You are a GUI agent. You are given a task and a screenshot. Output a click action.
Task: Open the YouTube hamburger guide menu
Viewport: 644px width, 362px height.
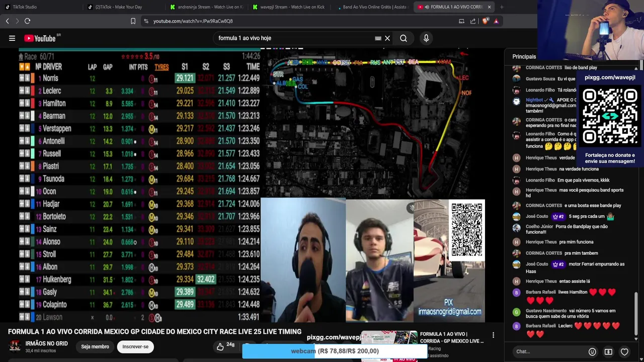[12, 38]
